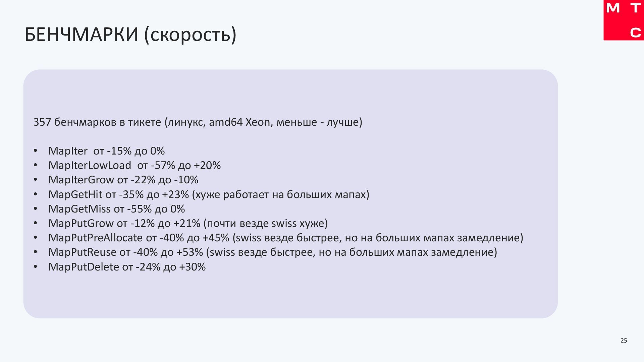Click the MapPutDelete bullet line
The image size is (644, 362).
coord(127,267)
